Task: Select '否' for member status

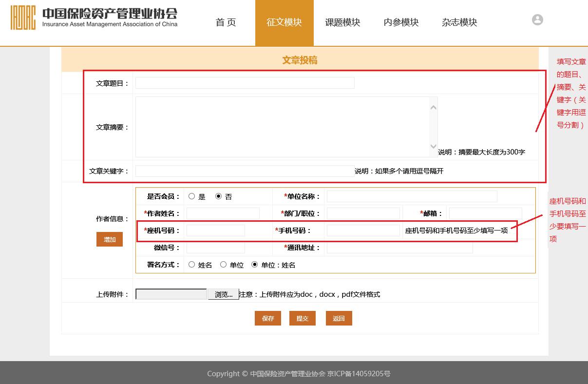Action: click(x=218, y=196)
